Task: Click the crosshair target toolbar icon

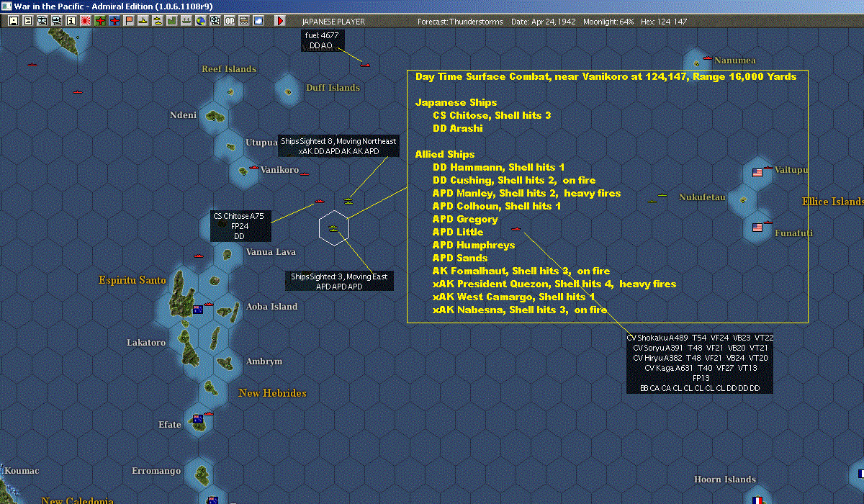Action: click(215, 21)
